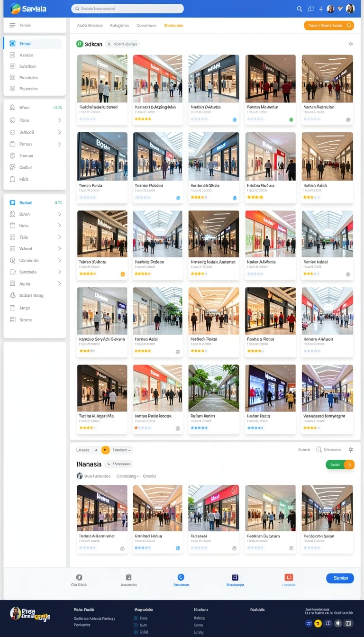Open the Loeers dropdown above Nanasia
The width and height of the screenshot is (364, 637).
point(87,450)
